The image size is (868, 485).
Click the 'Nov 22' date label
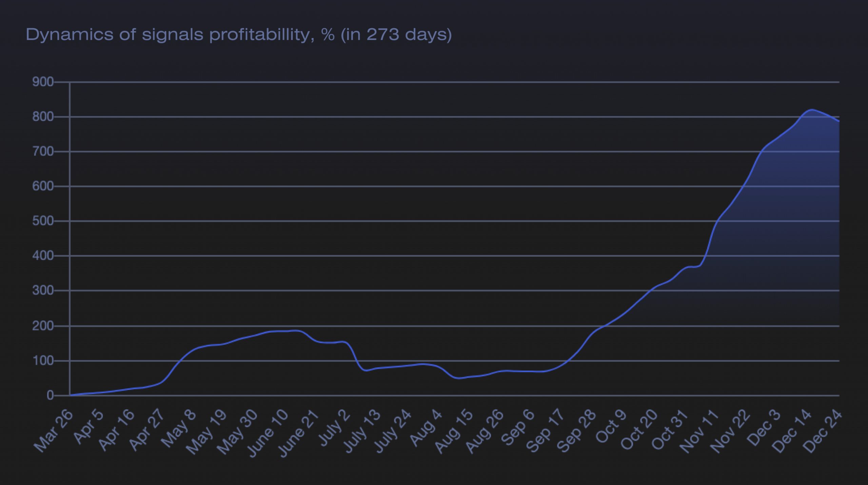(x=730, y=431)
